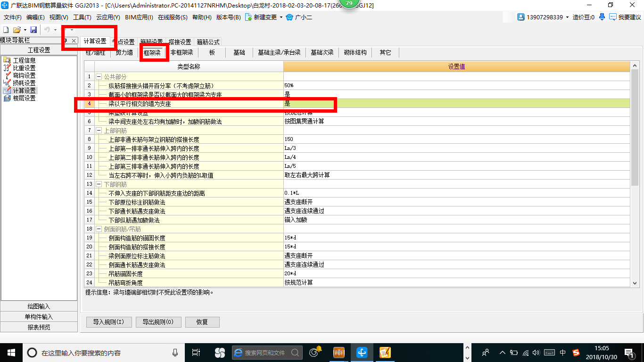Collapse the 侧面钢筋/吊筋 group

click(x=99, y=229)
